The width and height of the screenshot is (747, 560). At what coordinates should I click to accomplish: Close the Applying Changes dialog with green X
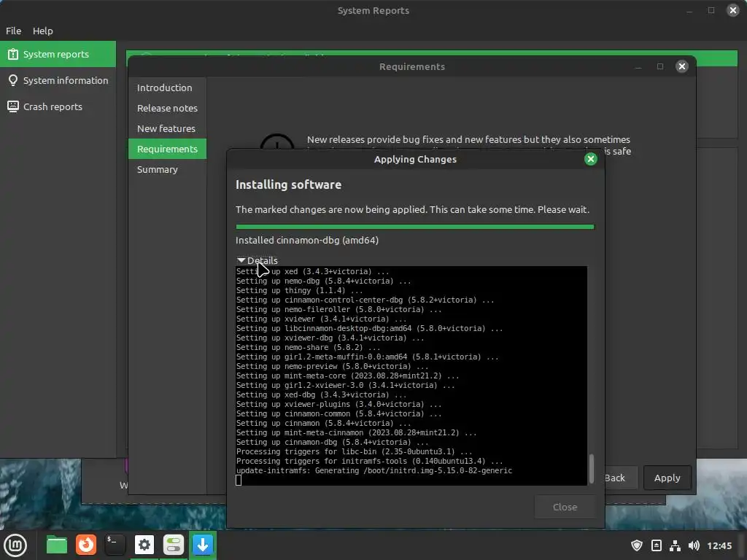[590, 159]
